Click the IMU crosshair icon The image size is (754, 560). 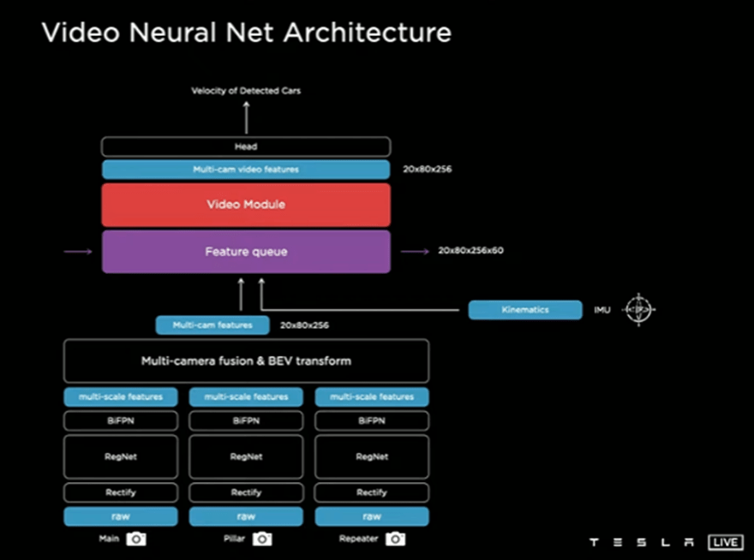[637, 309]
